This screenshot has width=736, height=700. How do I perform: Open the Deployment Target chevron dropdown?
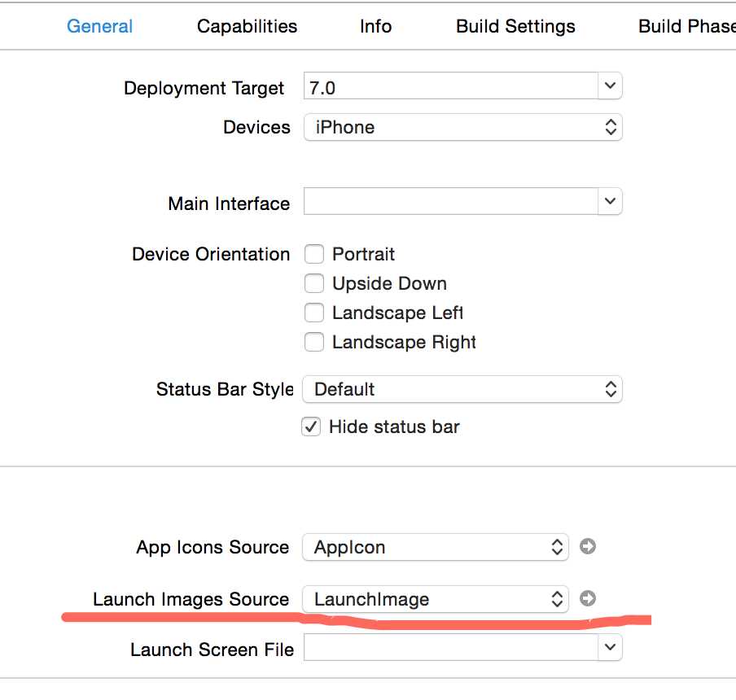pyautogui.click(x=610, y=85)
